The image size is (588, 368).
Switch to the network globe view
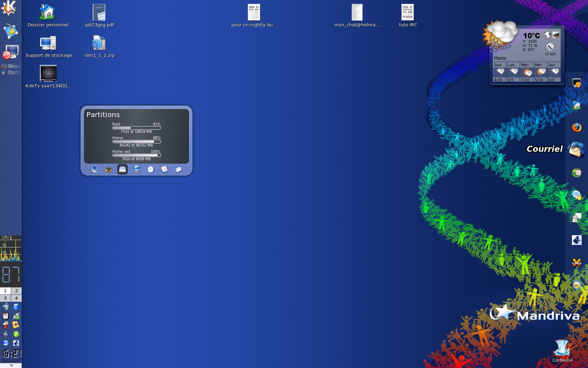(x=136, y=170)
